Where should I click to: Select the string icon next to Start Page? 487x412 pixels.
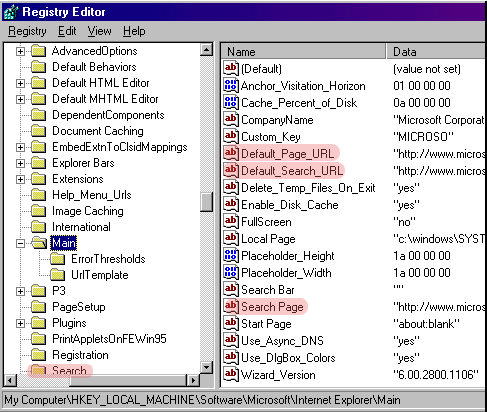[x=231, y=323]
